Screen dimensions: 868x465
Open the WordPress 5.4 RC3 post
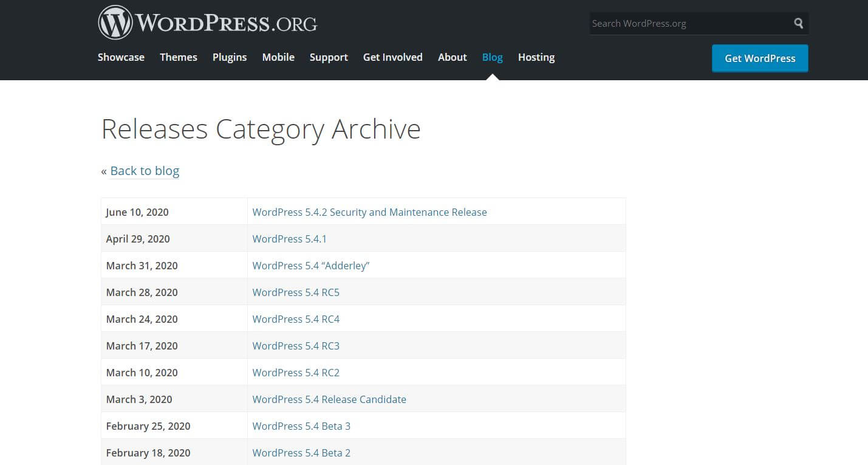296,346
